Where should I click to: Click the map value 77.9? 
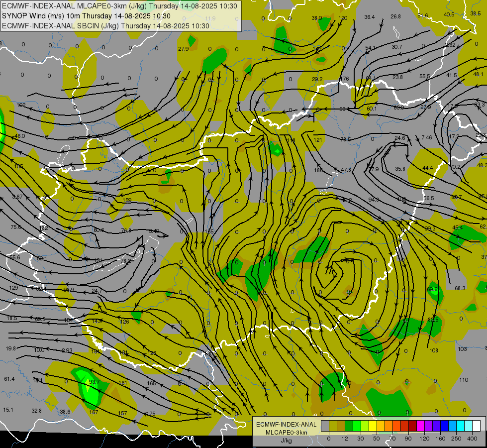(374, 169)
